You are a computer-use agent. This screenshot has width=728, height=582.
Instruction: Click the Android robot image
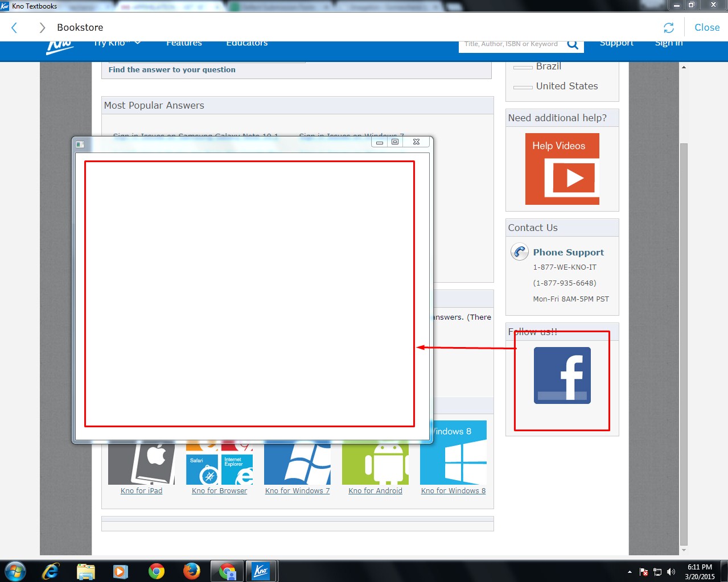click(375, 464)
